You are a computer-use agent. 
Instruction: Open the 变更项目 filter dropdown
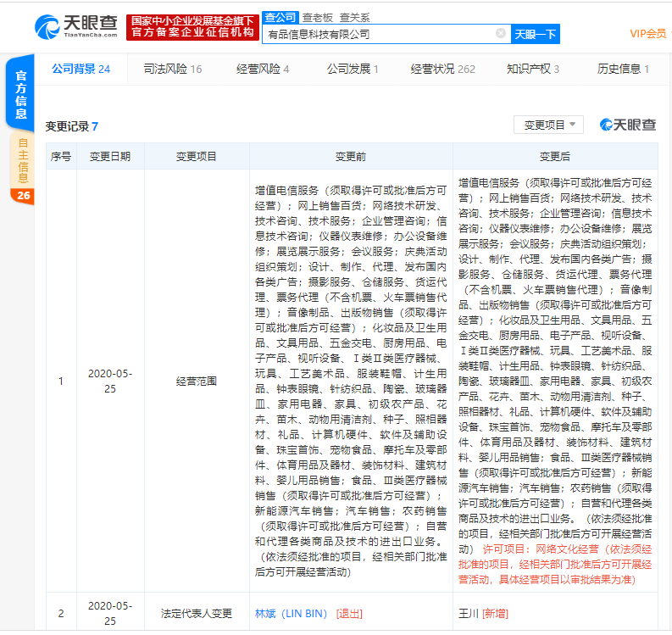[548, 125]
